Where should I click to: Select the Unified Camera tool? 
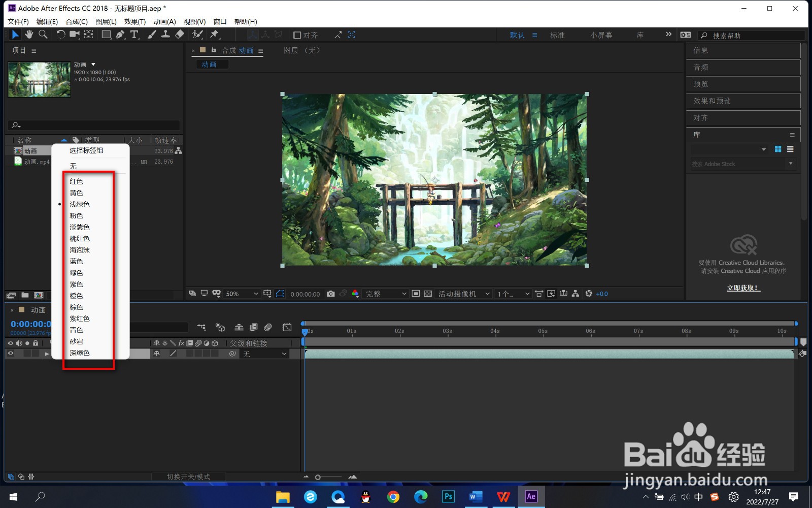(75, 35)
